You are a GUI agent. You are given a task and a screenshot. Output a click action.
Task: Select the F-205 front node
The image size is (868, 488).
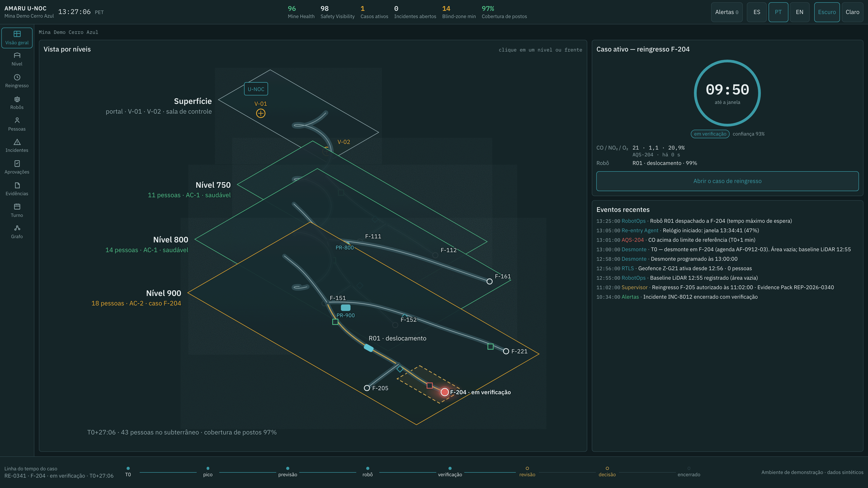[367, 388]
